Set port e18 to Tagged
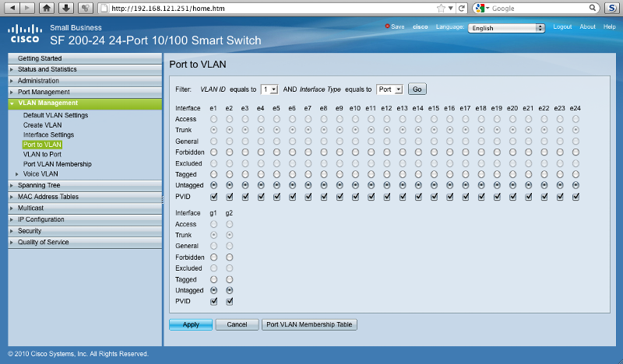The height and width of the screenshot is (364, 623). pyautogui.click(x=481, y=174)
